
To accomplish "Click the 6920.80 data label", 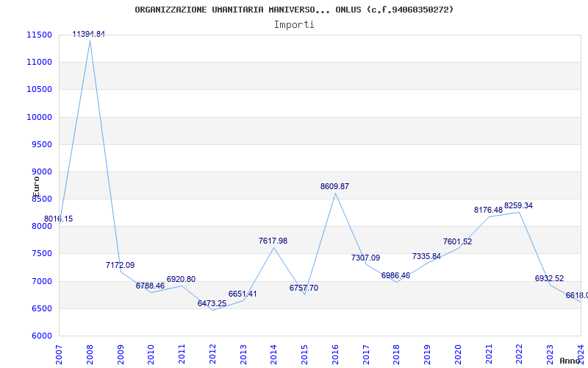I will tap(181, 280).
